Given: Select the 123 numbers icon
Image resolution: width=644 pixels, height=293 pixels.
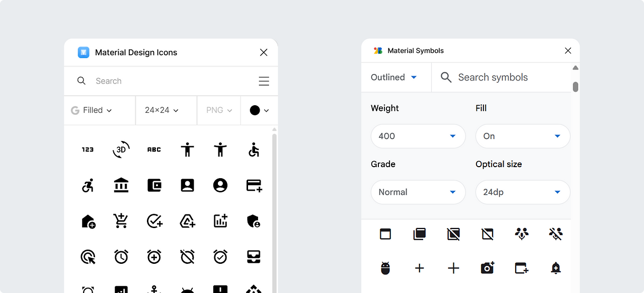Looking at the screenshot, I should pos(88,150).
